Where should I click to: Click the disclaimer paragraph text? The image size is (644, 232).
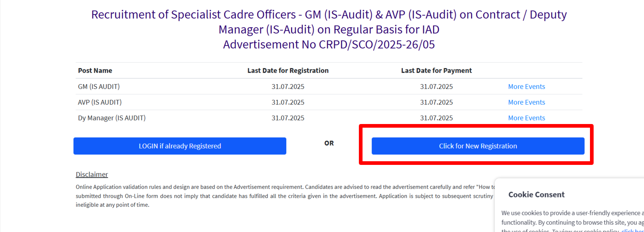pyautogui.click(x=256, y=196)
